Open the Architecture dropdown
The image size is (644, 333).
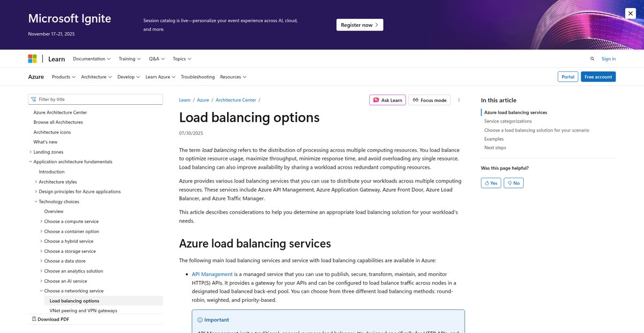coord(97,77)
